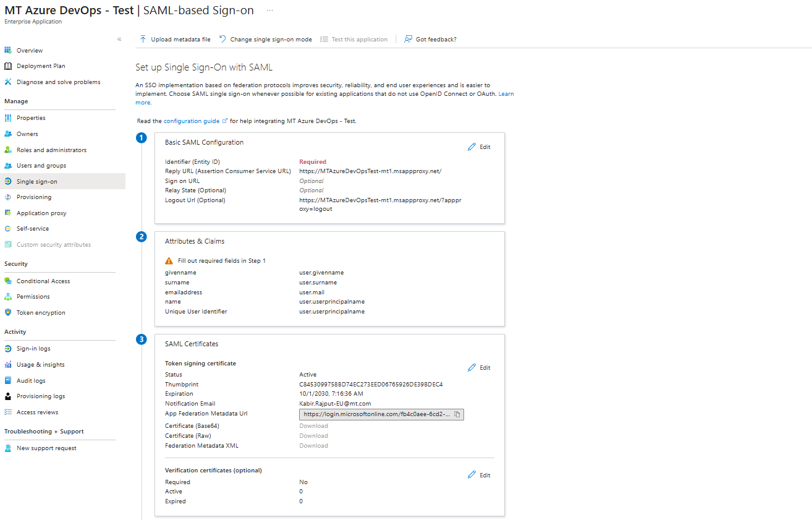This screenshot has width=812, height=520.
Task: Click the Diagnose and solve problems wrench icon
Action: point(8,82)
